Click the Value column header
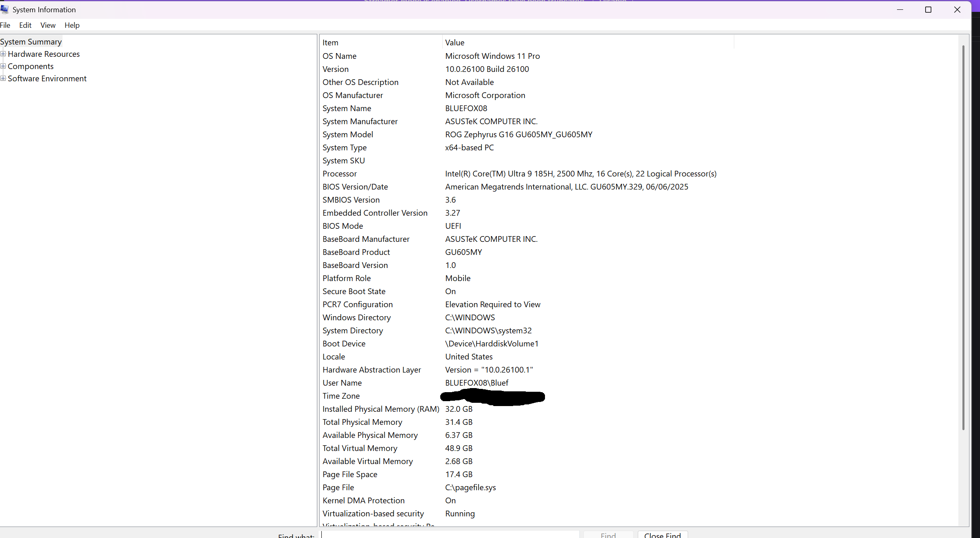The width and height of the screenshot is (980, 538). pyautogui.click(x=588, y=42)
